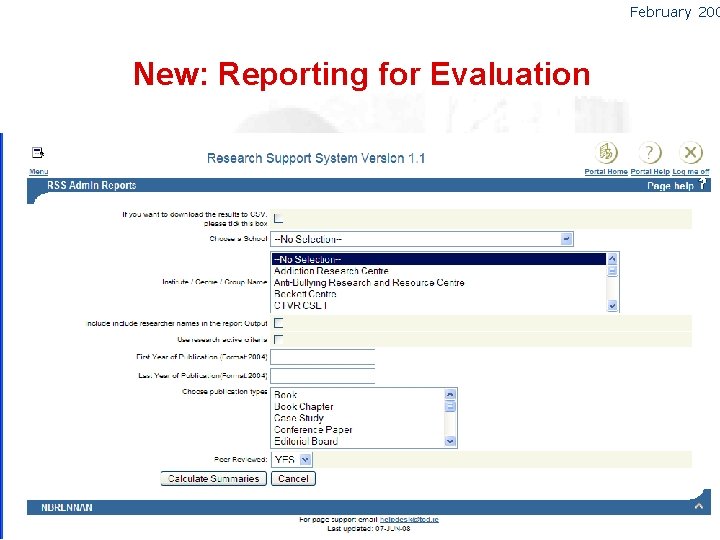Select Case Study publication type
Screen dimensions: 720x540
(x=358, y=418)
